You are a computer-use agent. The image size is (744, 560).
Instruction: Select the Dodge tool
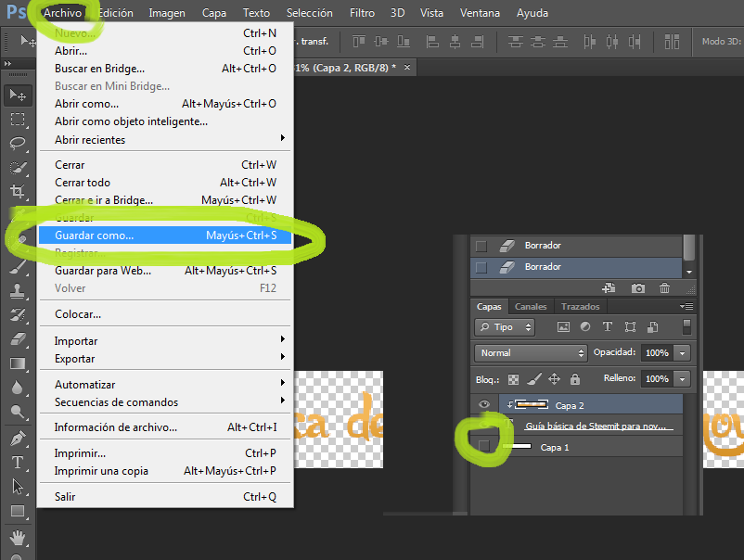click(18, 412)
